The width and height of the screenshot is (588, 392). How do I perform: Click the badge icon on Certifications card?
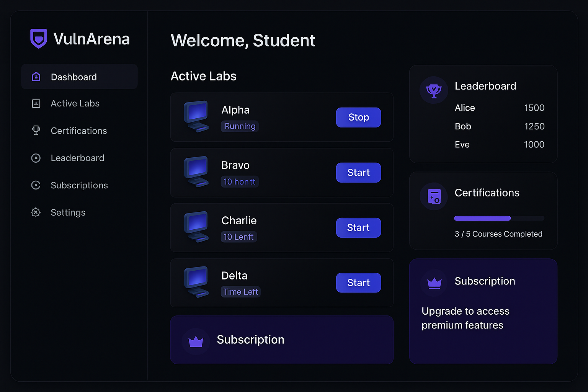[x=434, y=196]
